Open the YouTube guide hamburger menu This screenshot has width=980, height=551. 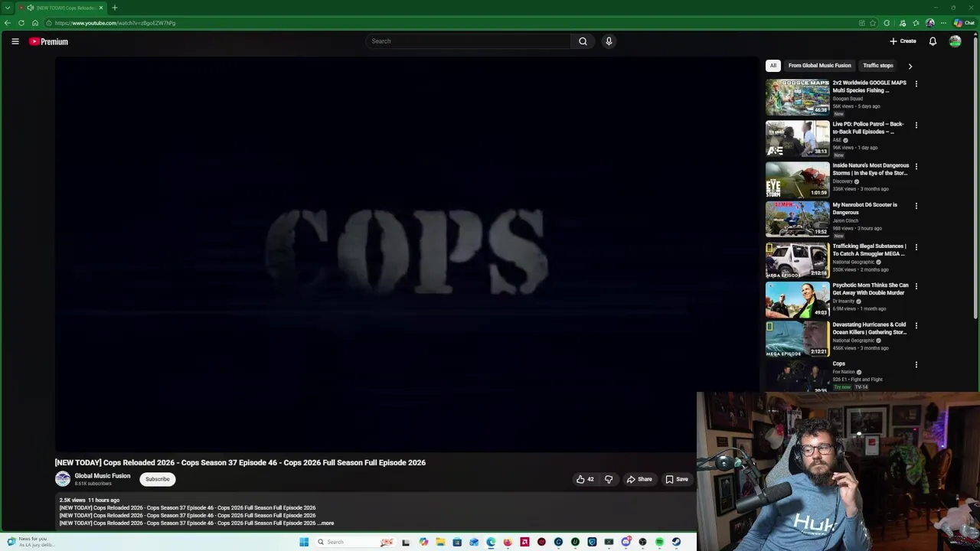coord(15,41)
